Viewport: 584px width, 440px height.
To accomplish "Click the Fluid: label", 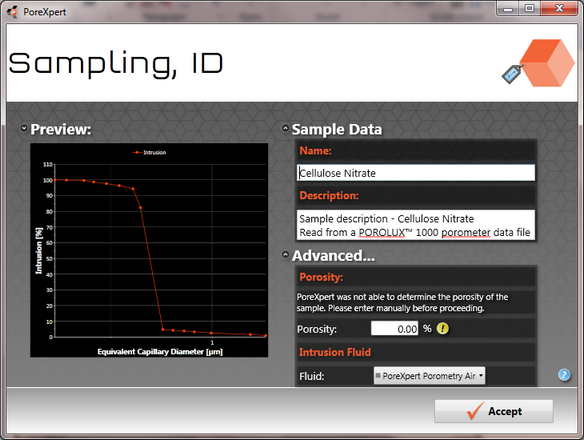I will (312, 376).
